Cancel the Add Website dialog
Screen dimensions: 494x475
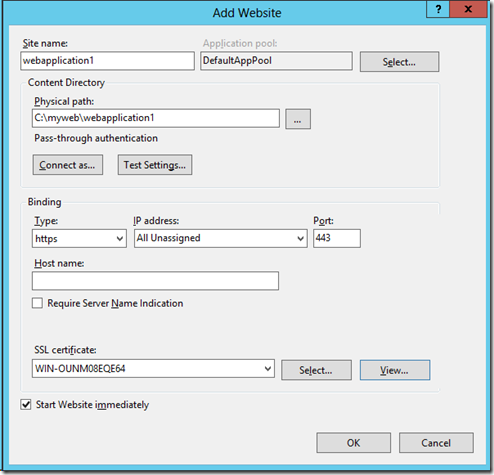(436, 443)
